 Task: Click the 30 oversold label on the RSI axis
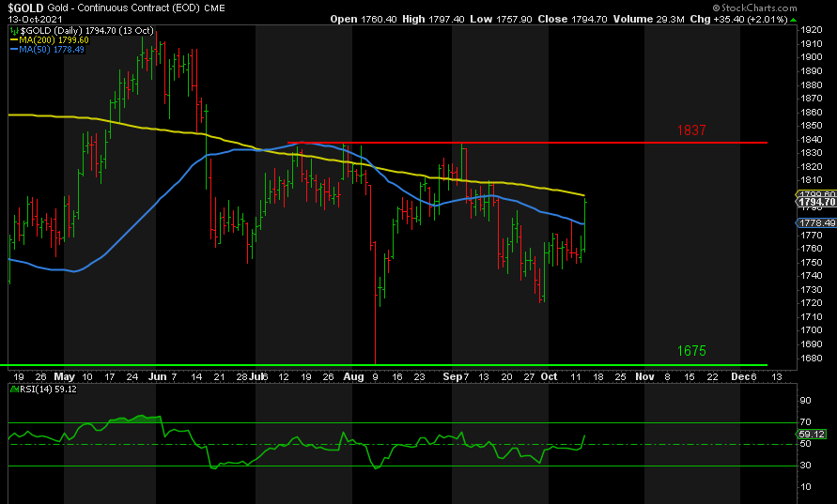click(805, 466)
